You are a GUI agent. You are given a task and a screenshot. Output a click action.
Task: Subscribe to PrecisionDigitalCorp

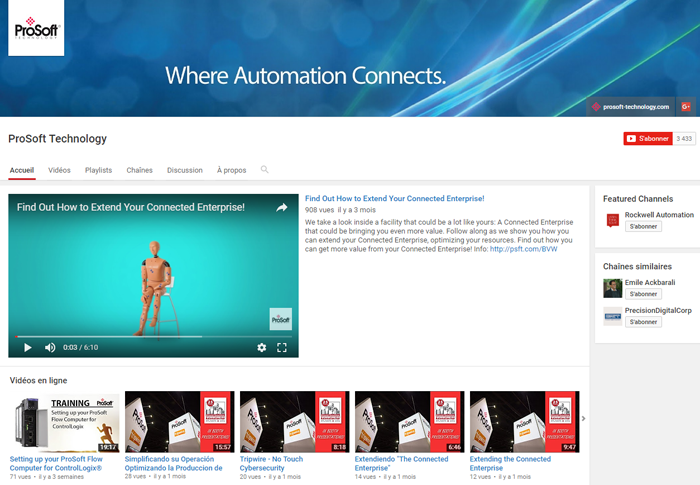pyautogui.click(x=643, y=322)
